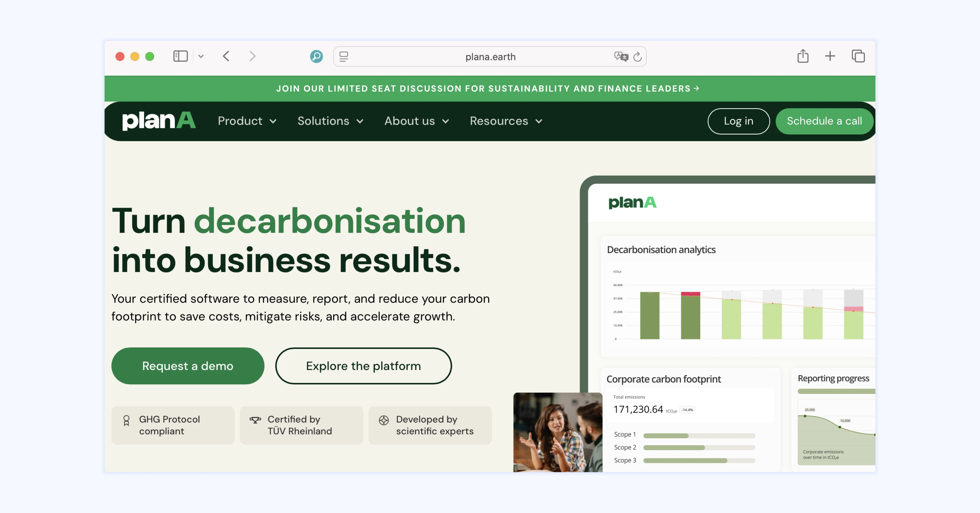This screenshot has height=513, width=980.
Task: Open the blue search extension icon
Action: [x=316, y=56]
